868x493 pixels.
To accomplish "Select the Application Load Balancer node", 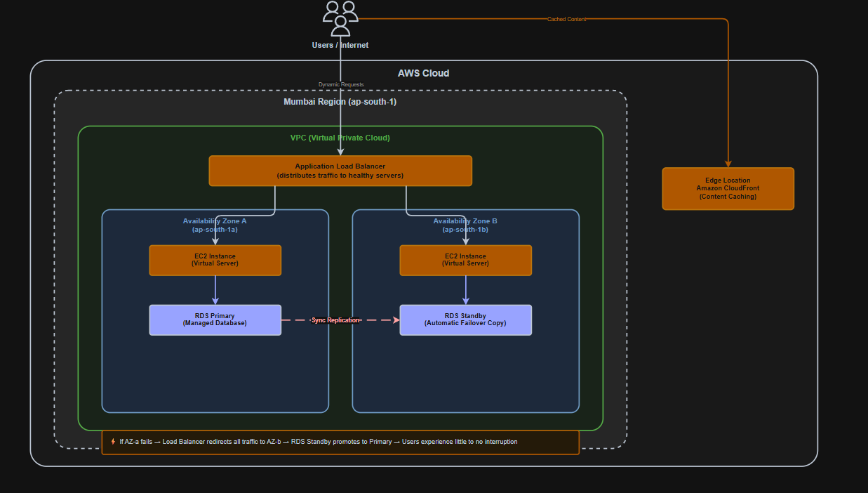I will [x=340, y=171].
